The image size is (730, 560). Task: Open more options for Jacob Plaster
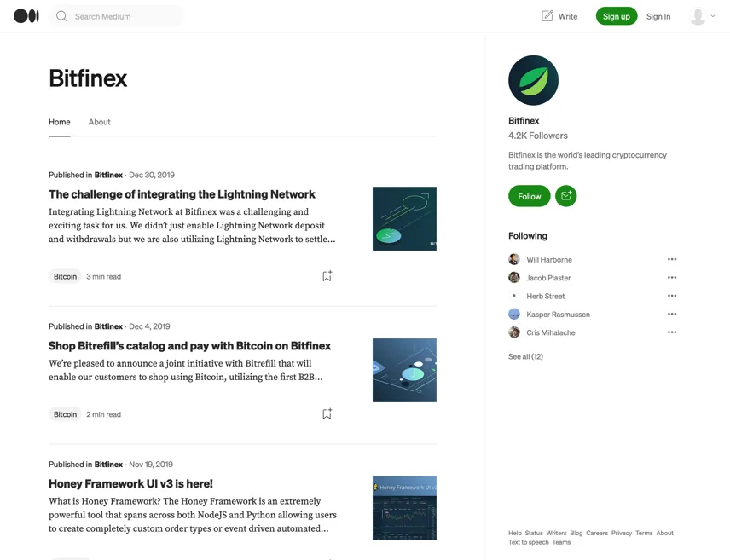pyautogui.click(x=672, y=277)
